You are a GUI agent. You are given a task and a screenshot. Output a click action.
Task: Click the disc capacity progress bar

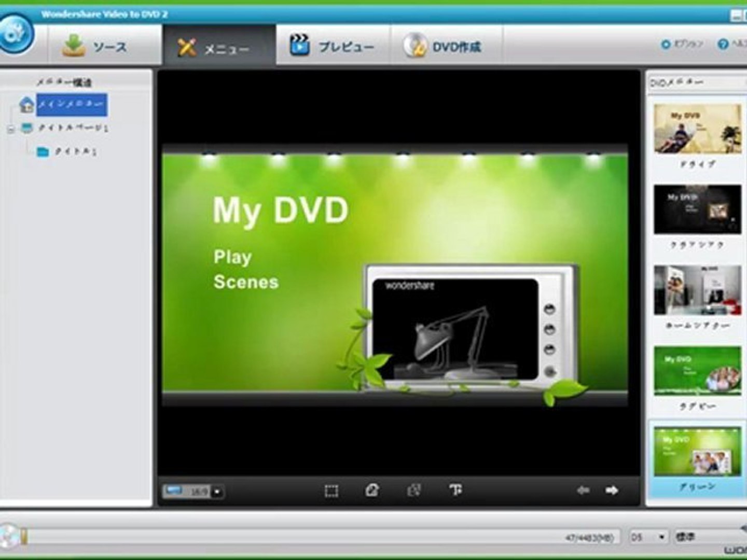(322, 537)
